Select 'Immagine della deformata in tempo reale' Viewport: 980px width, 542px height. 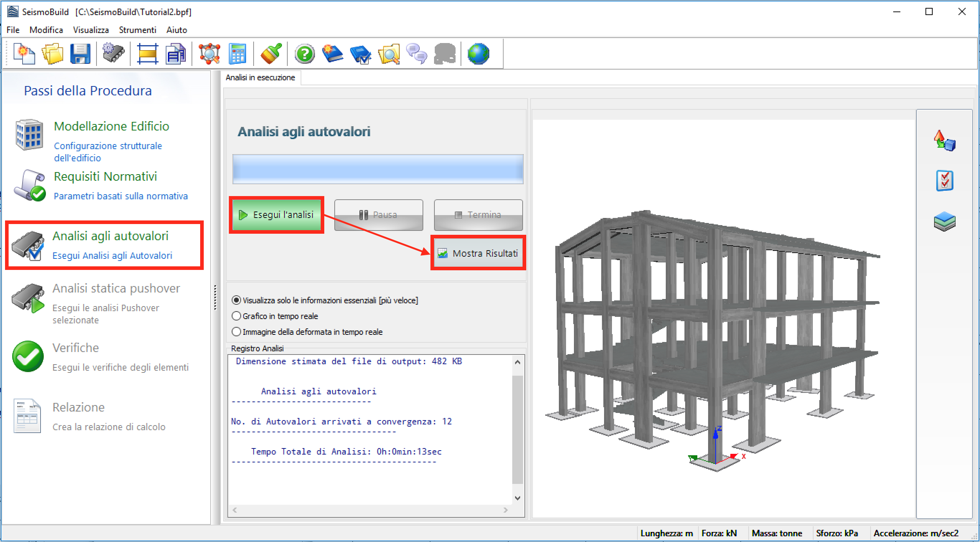click(236, 332)
